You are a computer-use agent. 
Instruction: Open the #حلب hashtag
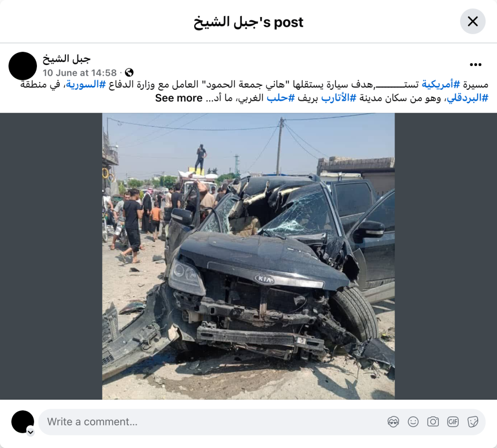click(x=281, y=98)
